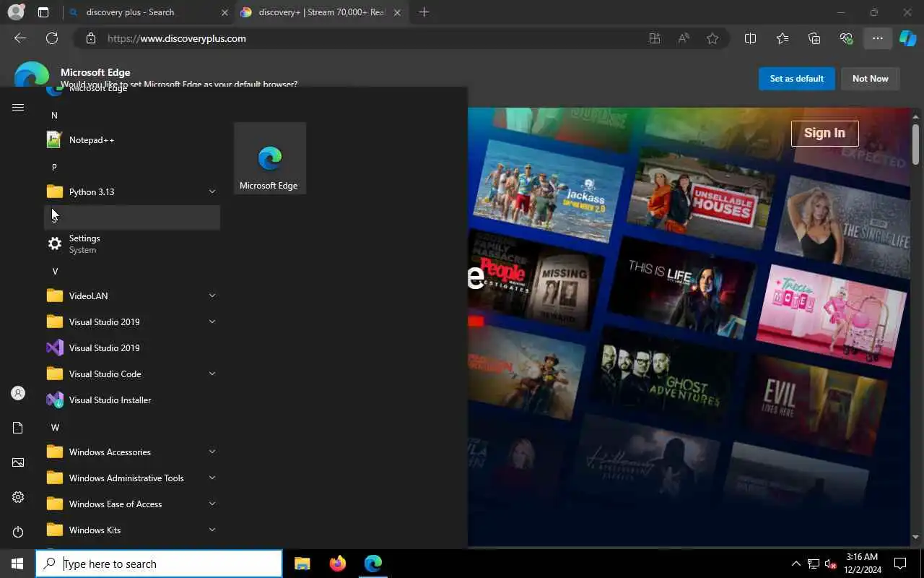Open Browser essentials heart icon
The image size is (924, 578).
point(846,38)
